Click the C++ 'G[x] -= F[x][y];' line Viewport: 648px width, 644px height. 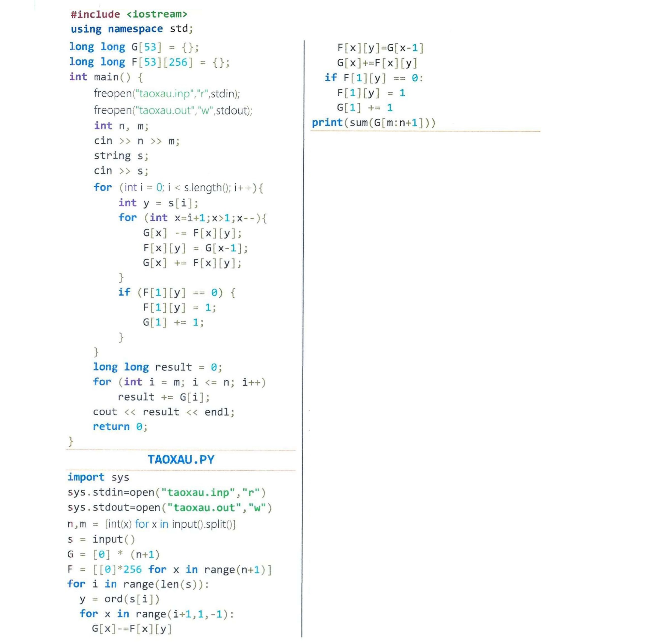pos(192,233)
